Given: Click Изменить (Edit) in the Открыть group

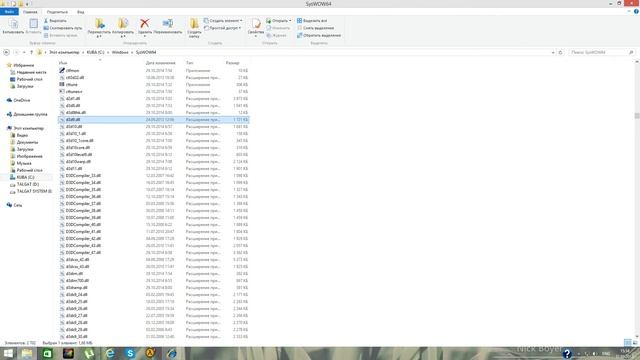Looking at the screenshot, I should click(x=278, y=28).
